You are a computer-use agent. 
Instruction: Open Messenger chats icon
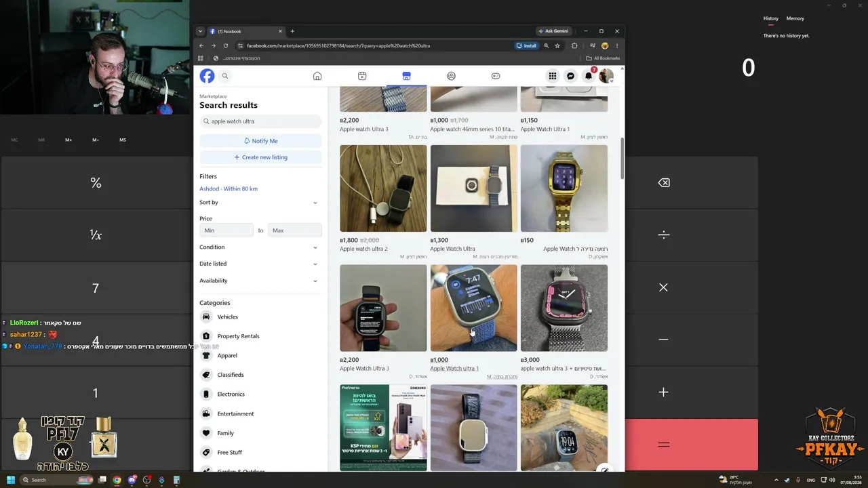click(570, 76)
